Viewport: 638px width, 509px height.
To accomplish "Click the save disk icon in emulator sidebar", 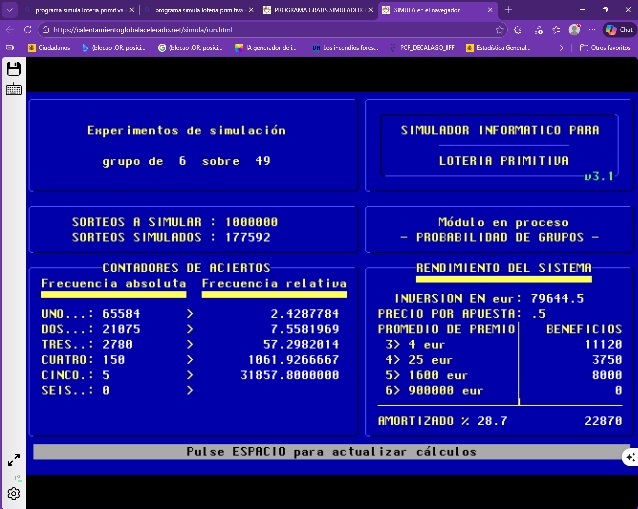I will (13, 69).
